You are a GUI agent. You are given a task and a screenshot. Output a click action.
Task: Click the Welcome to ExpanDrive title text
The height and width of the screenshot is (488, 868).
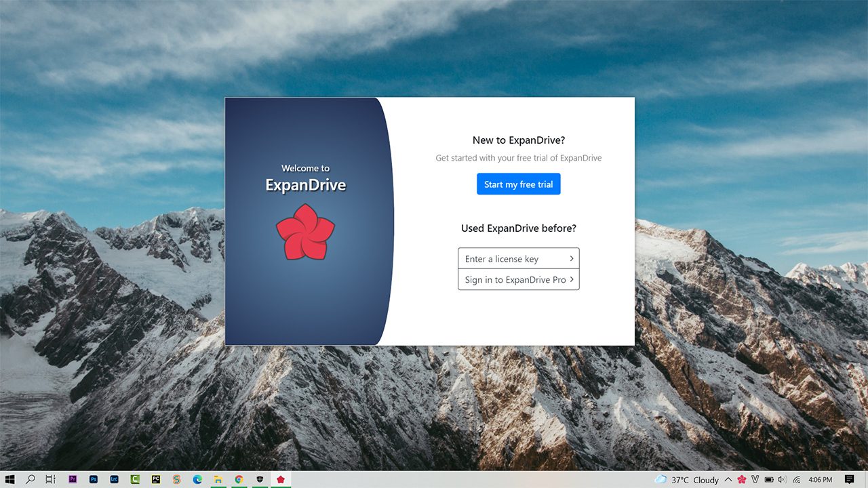pyautogui.click(x=305, y=178)
